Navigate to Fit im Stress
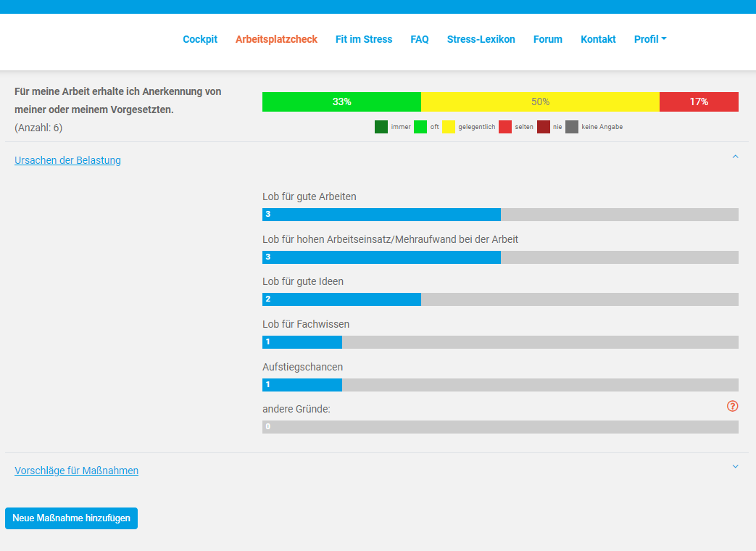This screenshot has height=551, width=756. point(364,39)
